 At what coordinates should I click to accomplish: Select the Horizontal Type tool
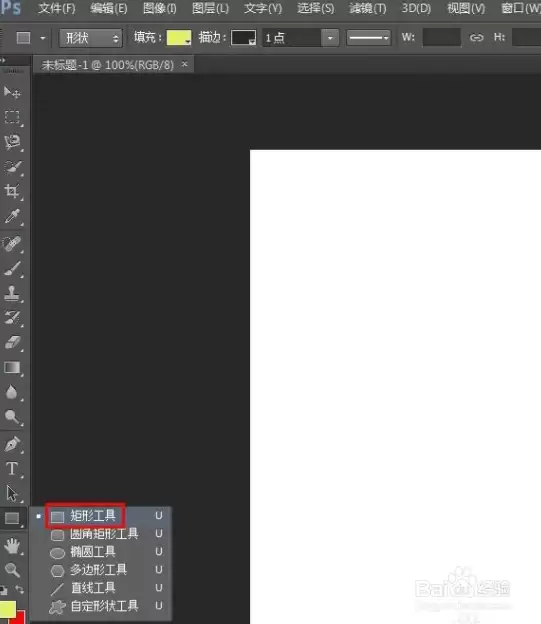point(12,468)
